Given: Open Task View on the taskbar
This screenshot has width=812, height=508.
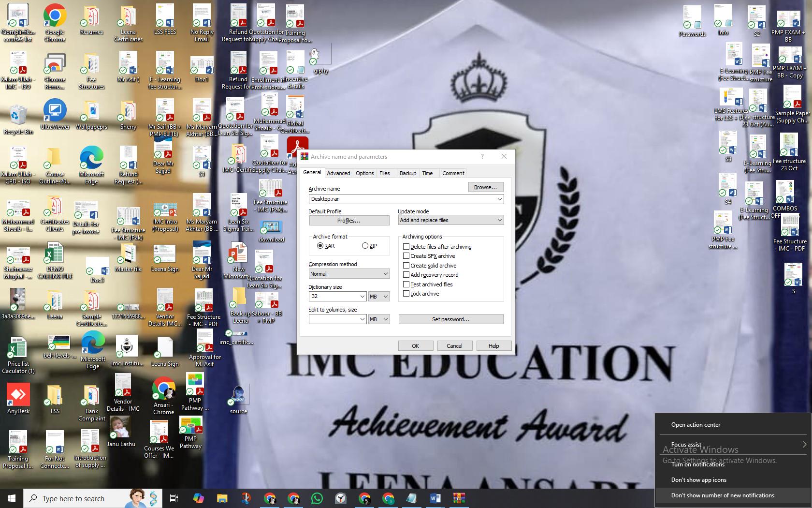Looking at the screenshot, I should point(174,498).
